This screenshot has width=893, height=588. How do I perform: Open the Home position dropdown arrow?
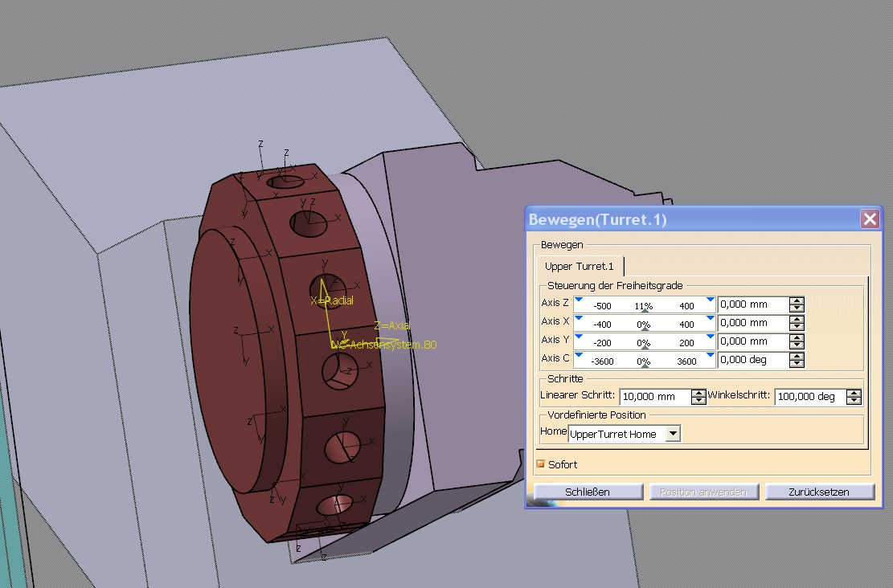coord(673,434)
